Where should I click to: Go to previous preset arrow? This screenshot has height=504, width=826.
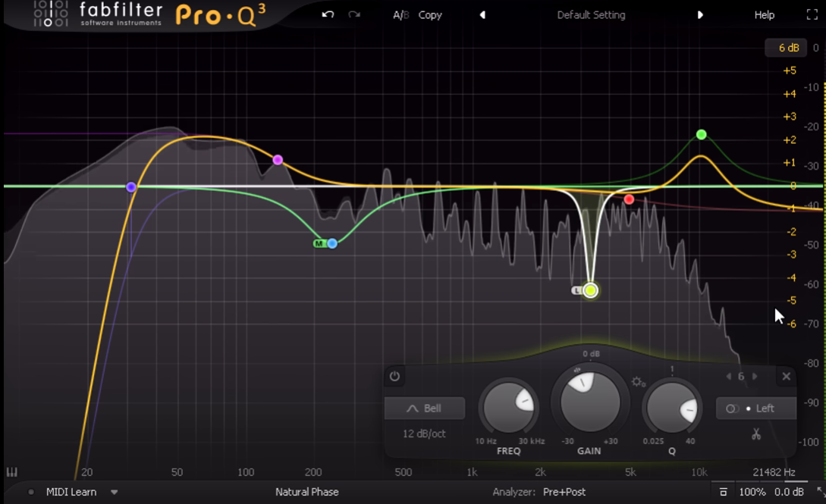[x=482, y=15]
